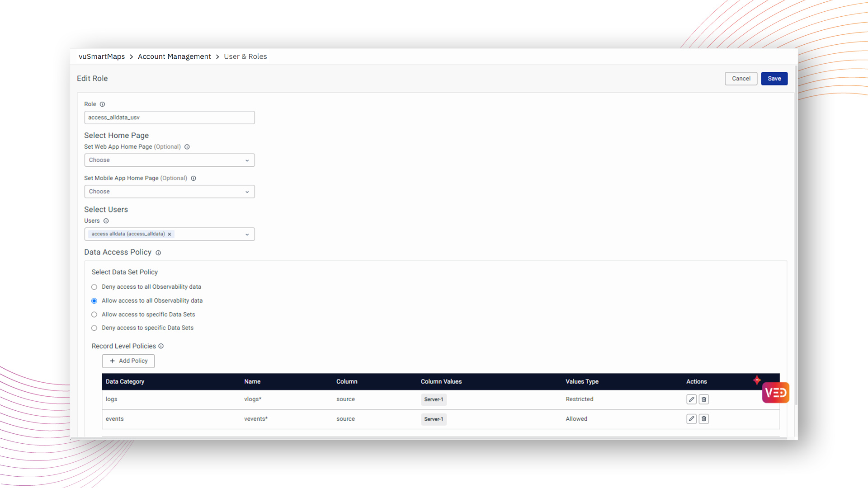Click the Role name input field
The image size is (868, 488).
click(x=169, y=117)
